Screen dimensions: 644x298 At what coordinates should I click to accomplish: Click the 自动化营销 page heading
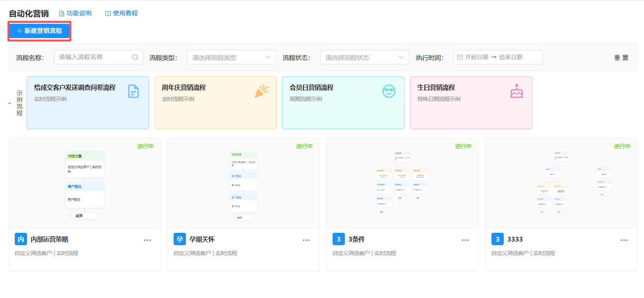(x=29, y=14)
